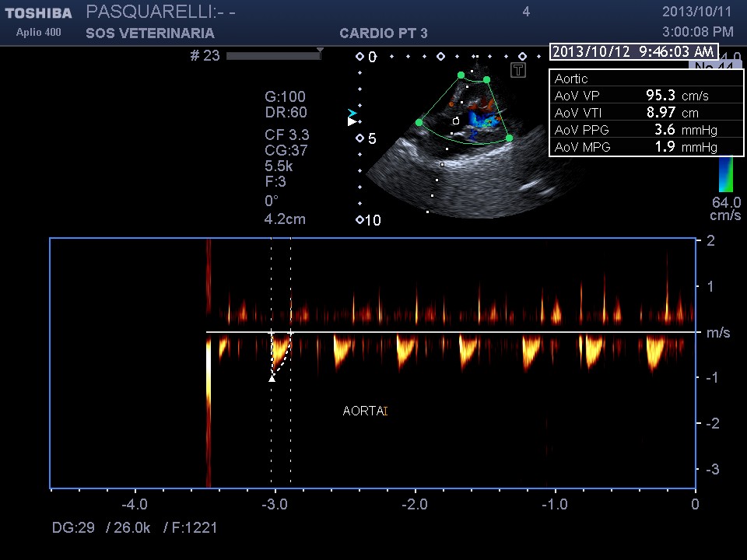Click the cine frame #23 progress bar
The height and width of the screenshot is (560, 747).
coord(273,56)
